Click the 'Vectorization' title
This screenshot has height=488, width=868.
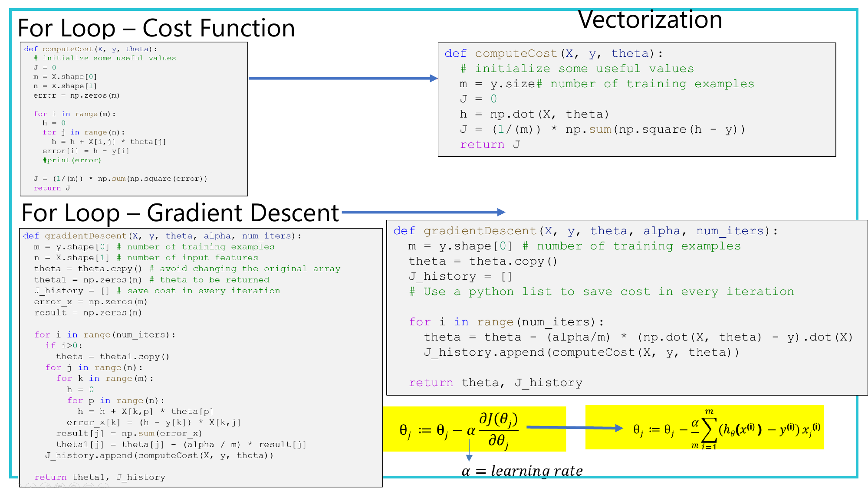click(650, 20)
